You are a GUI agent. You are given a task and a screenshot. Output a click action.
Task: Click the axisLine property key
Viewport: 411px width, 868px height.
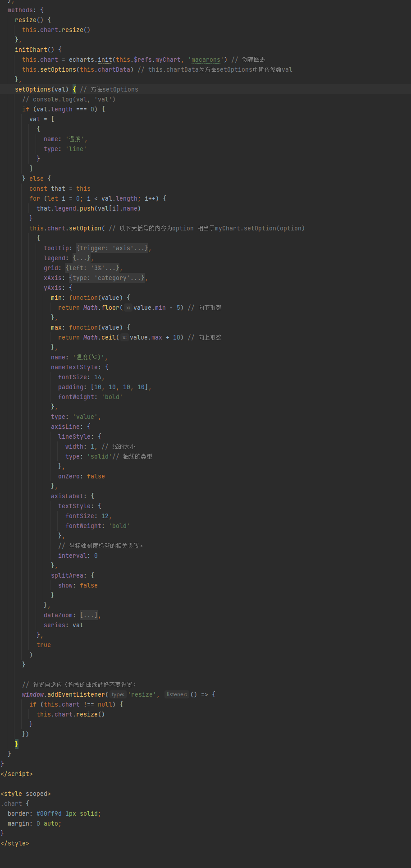click(x=65, y=427)
